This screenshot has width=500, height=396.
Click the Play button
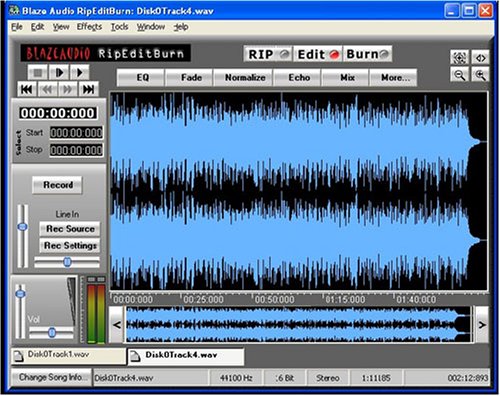pos(79,72)
